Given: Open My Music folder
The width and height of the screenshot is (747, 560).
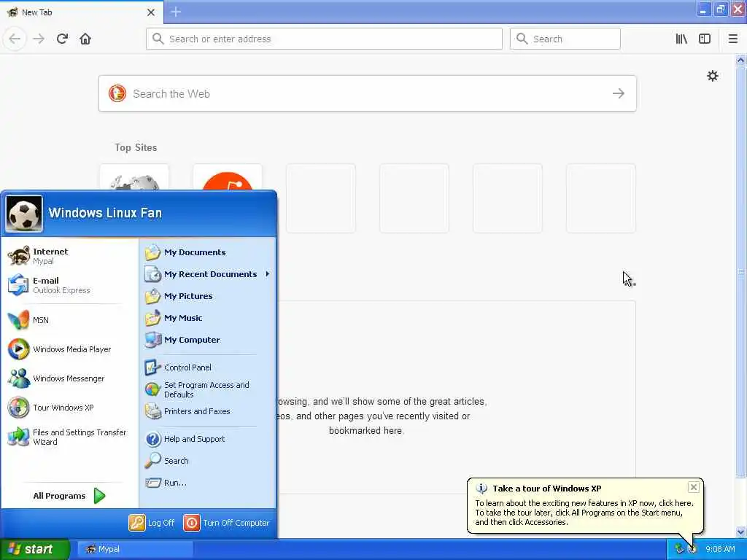Looking at the screenshot, I should pos(208,318).
